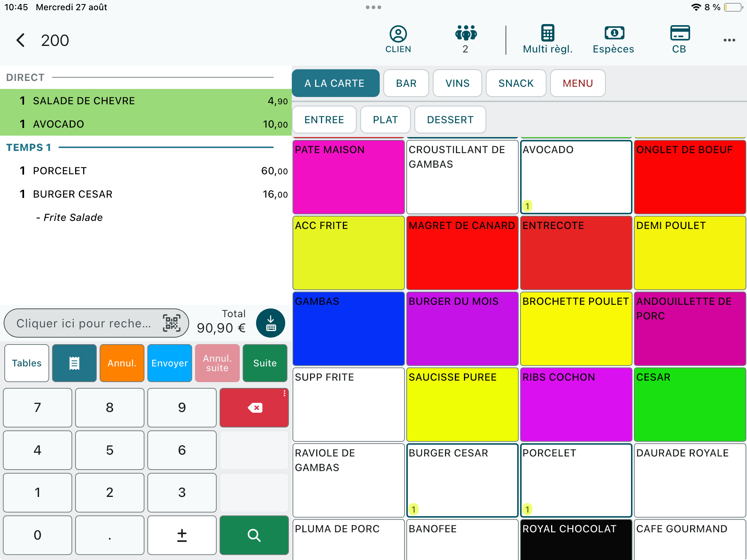Tap the orange Annul. button
Image resolution: width=747 pixels, height=560 pixels.
pyautogui.click(x=122, y=363)
